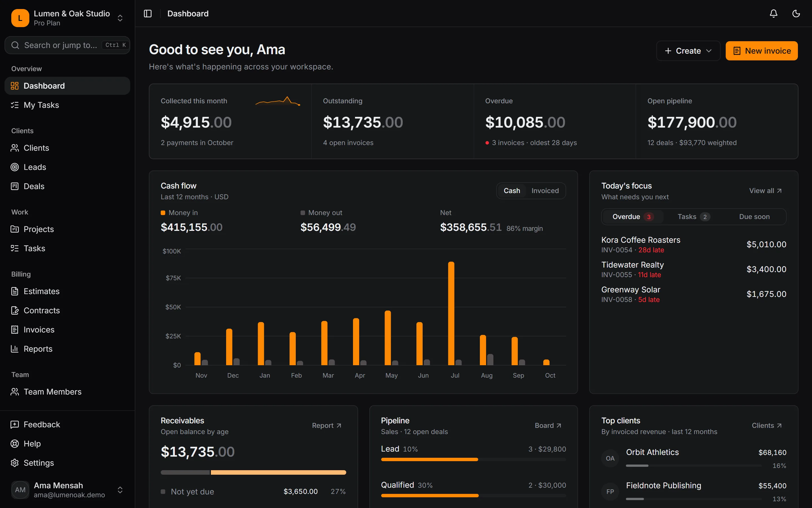Toggle Money in legend series

(179, 213)
